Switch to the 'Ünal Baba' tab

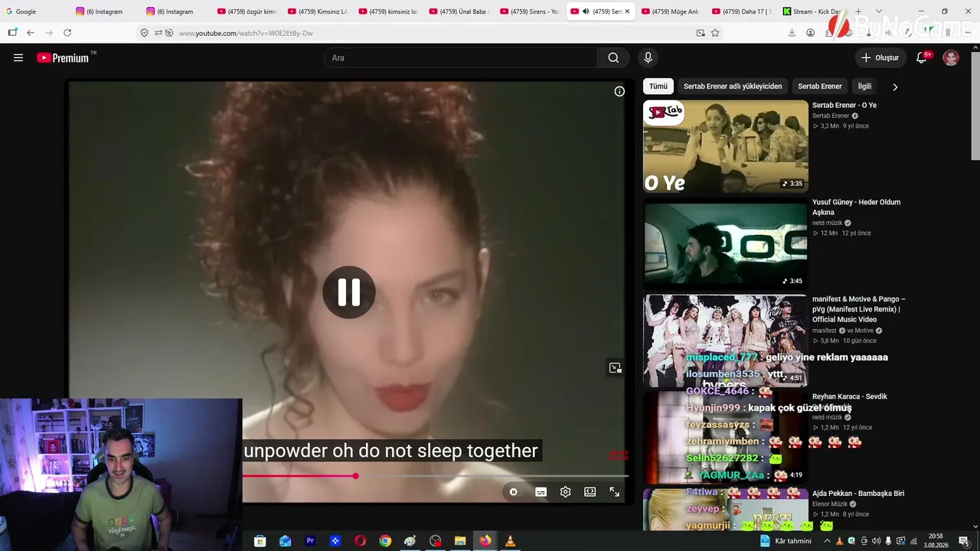pos(458,11)
